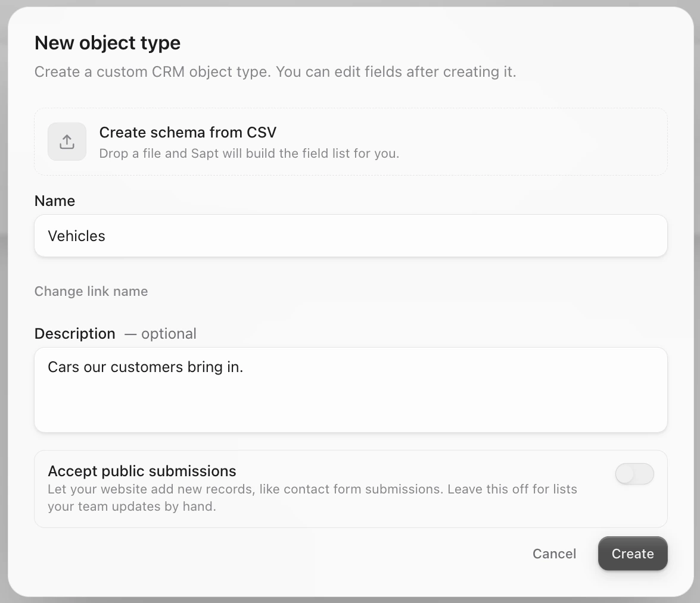Viewport: 700px width, 603px height.
Task: Click the 'Let your website add new records' description
Action: (x=313, y=498)
